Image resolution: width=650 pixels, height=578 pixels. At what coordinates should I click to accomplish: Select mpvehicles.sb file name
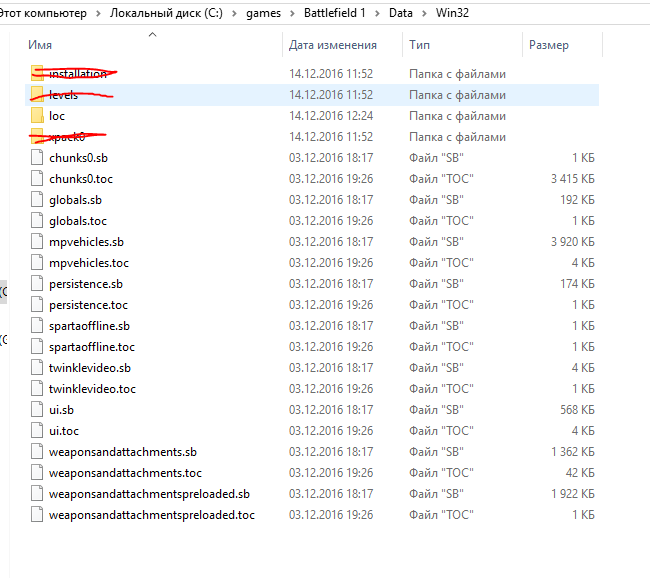tap(86, 242)
